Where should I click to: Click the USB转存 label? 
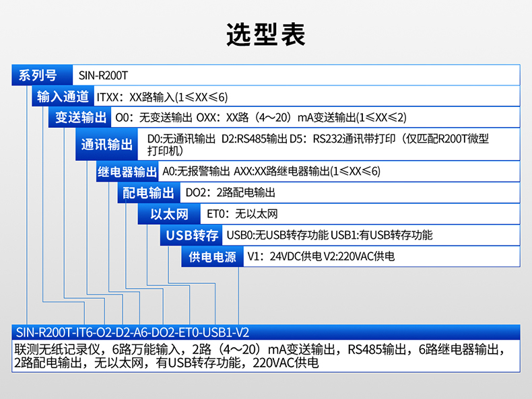click(192, 235)
